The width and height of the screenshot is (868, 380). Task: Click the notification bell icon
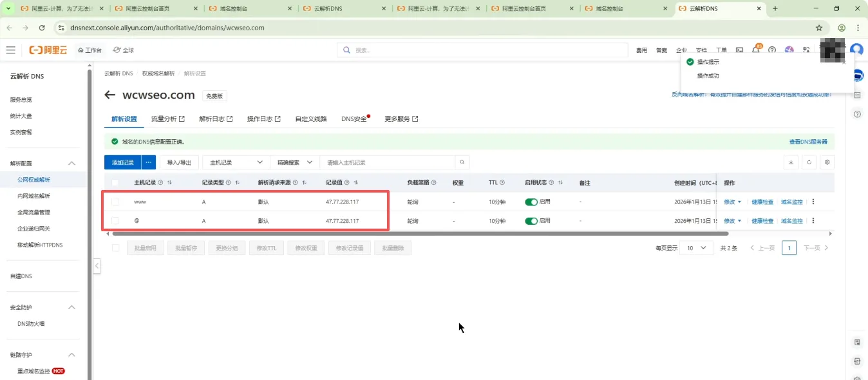(x=756, y=50)
